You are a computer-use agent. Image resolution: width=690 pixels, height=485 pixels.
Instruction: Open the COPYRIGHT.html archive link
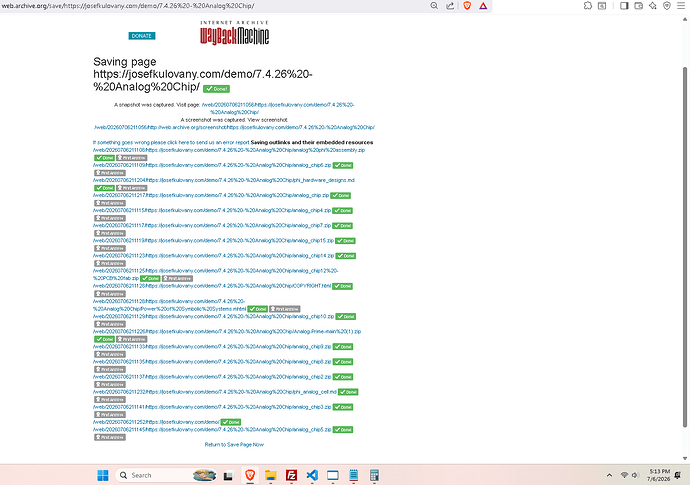tap(212, 286)
